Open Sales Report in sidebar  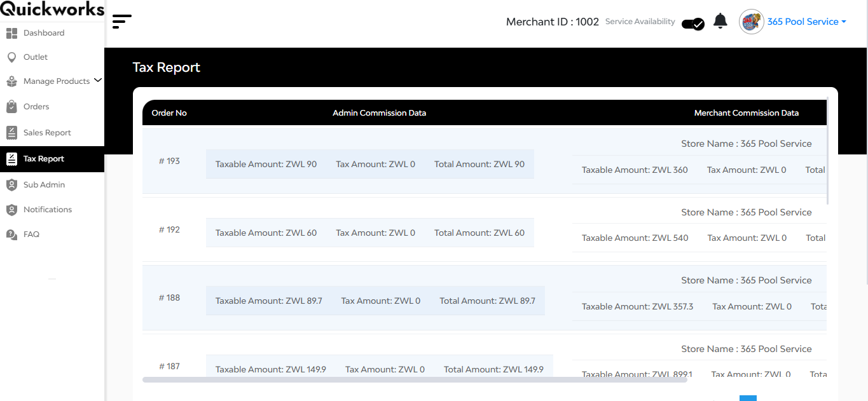(x=47, y=133)
